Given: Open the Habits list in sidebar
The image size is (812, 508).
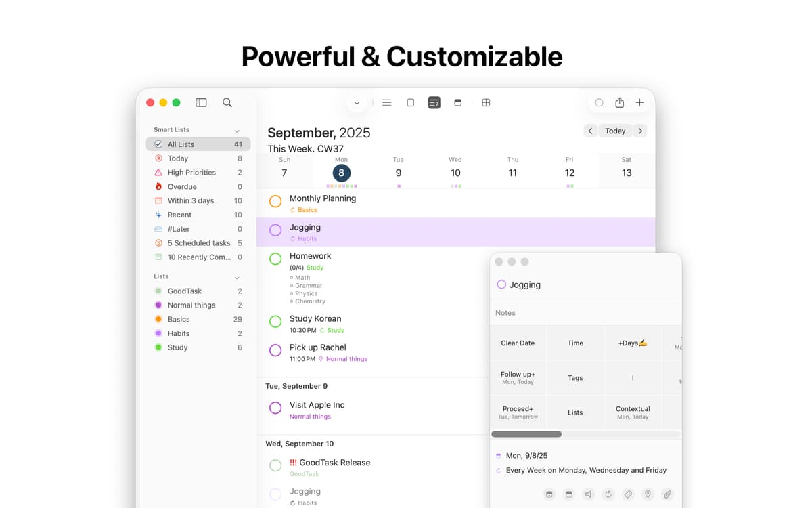Looking at the screenshot, I should coord(179,333).
